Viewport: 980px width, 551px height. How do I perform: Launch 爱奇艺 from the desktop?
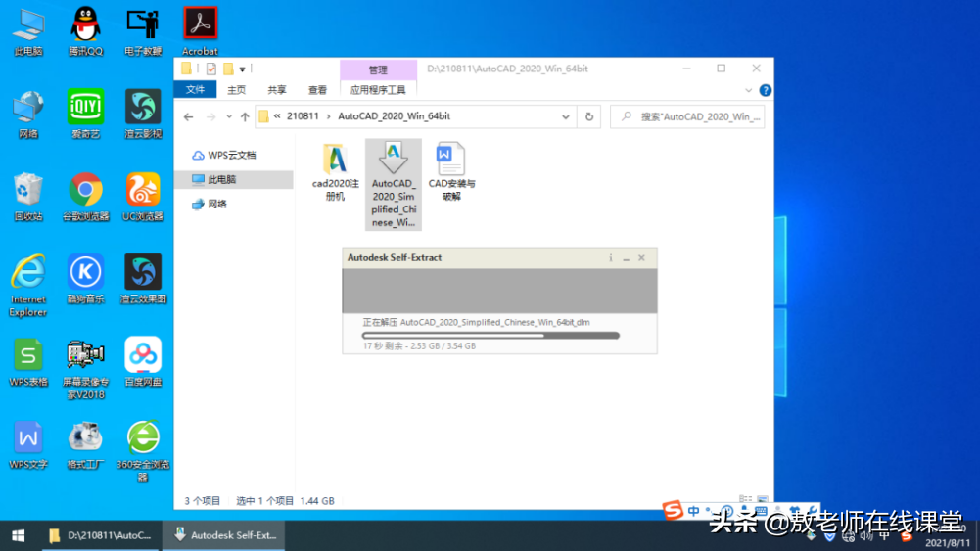pyautogui.click(x=85, y=115)
